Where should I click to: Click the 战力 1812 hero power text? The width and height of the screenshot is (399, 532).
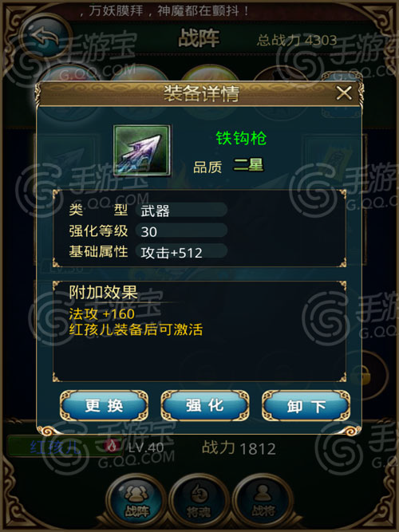point(239,448)
